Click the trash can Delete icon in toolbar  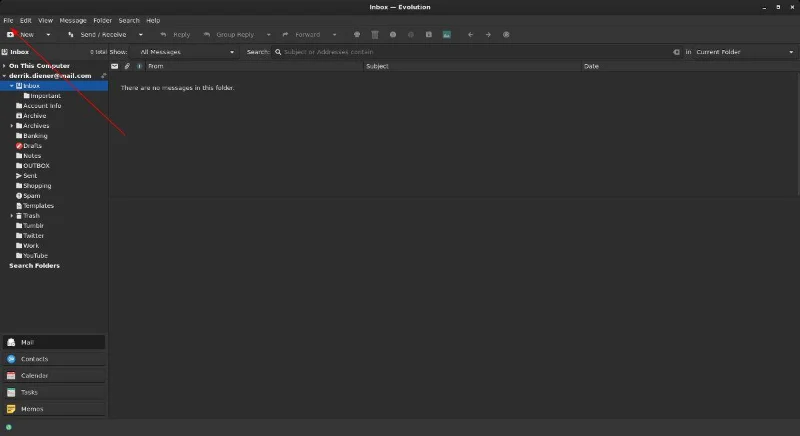375,35
